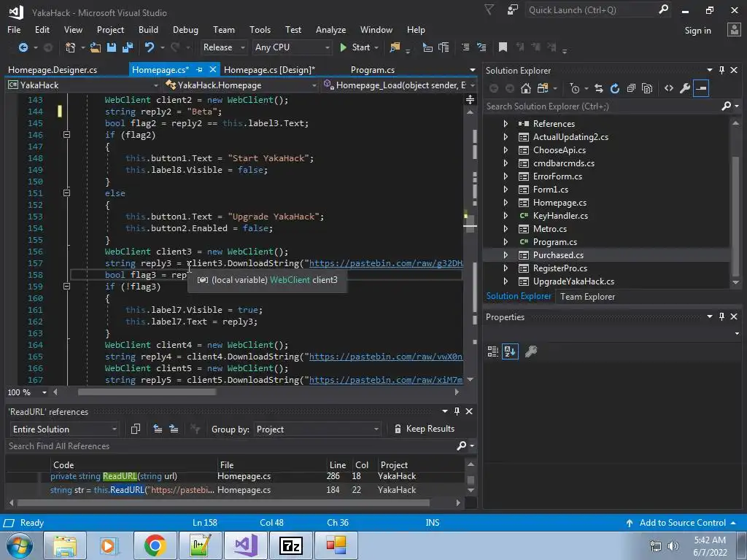Click Sign in link

click(x=697, y=31)
